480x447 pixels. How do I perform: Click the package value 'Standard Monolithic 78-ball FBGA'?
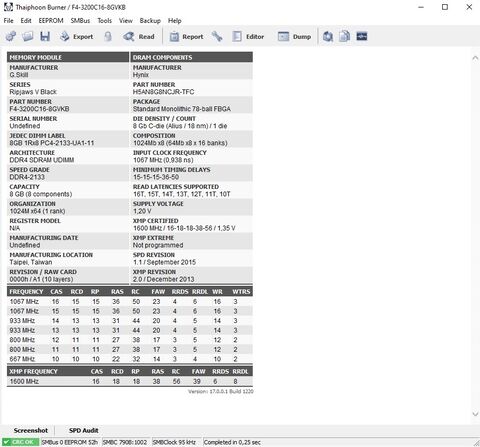tap(182, 109)
